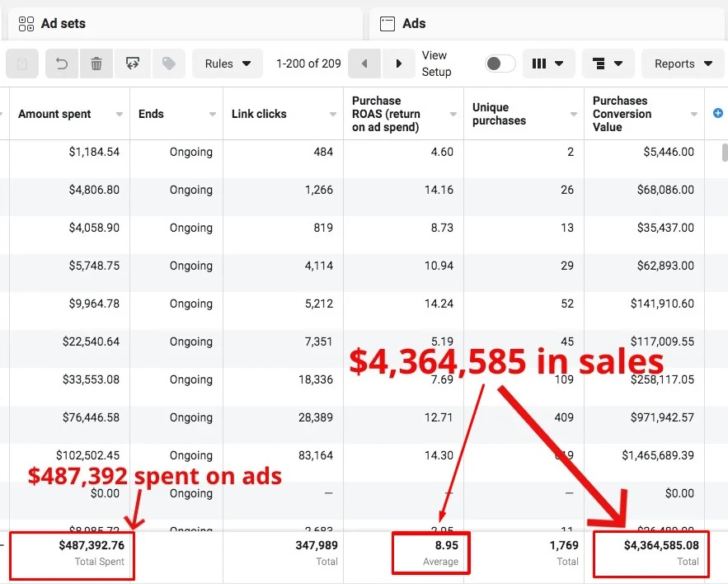Open the Rules dropdown
Viewport: 728px width, 584px height.
[228, 64]
